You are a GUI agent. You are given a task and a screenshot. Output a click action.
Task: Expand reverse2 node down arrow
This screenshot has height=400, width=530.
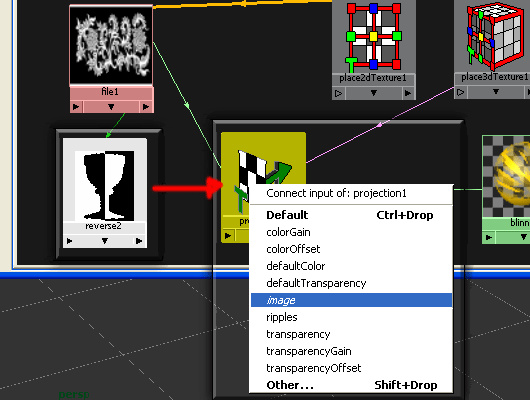tap(105, 241)
